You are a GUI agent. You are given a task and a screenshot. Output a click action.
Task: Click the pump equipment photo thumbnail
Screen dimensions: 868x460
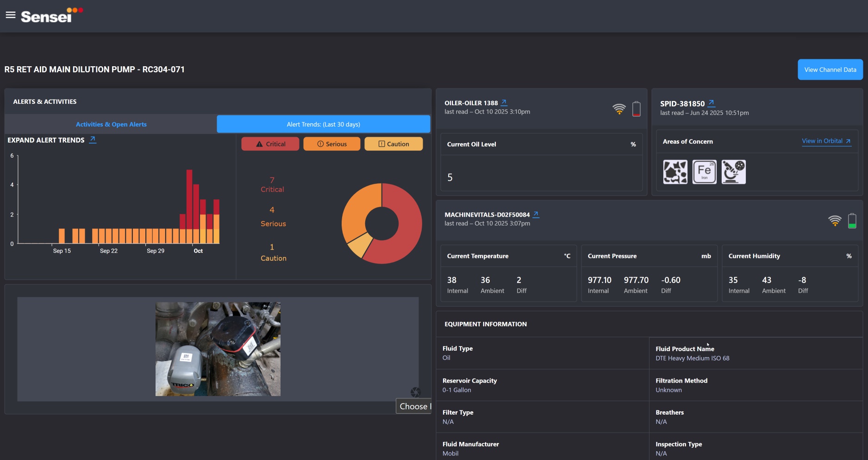pos(218,349)
